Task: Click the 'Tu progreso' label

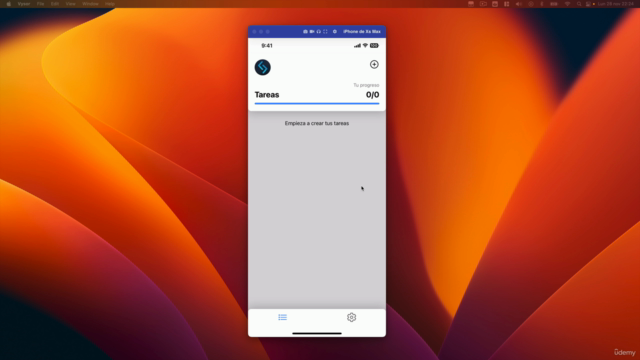Action: click(x=366, y=85)
